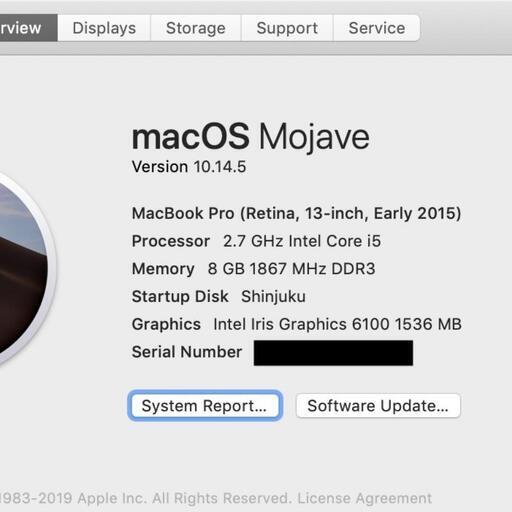512x512 pixels.
Task: Switch to the Overview tab
Action: click(x=28, y=28)
